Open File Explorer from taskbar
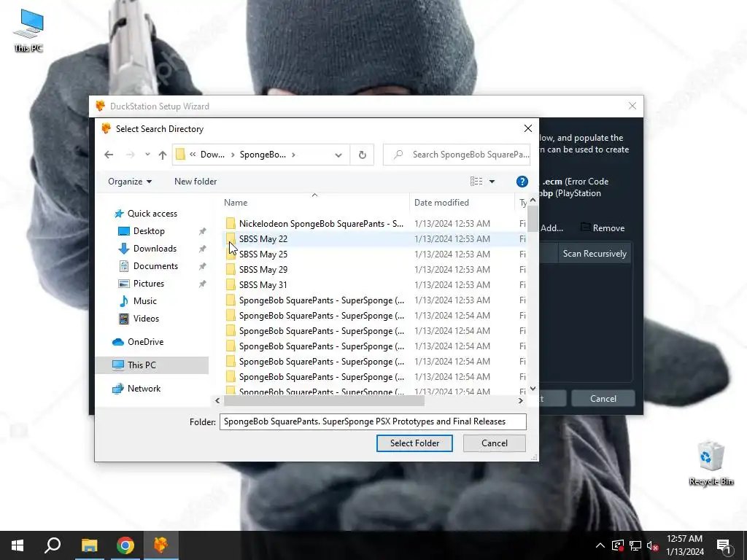The height and width of the screenshot is (560, 747). coord(89,545)
